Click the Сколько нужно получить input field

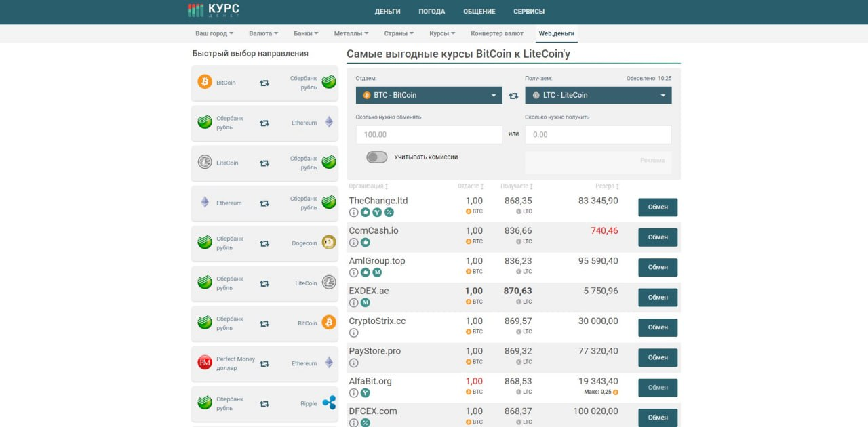click(598, 134)
